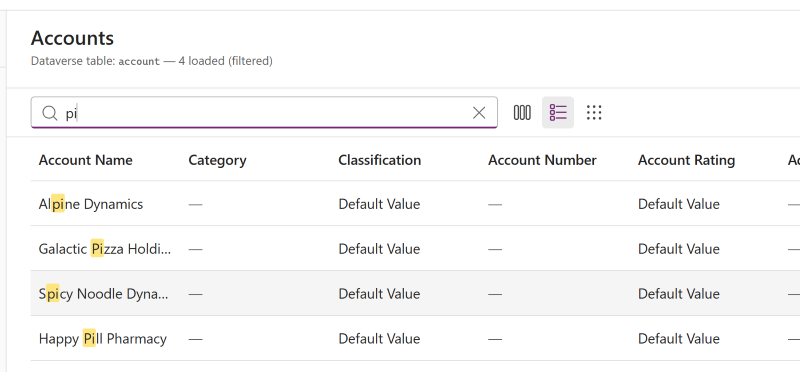The height and width of the screenshot is (372, 800).
Task: Switch to dotted grid layout view
Action: tap(594, 112)
